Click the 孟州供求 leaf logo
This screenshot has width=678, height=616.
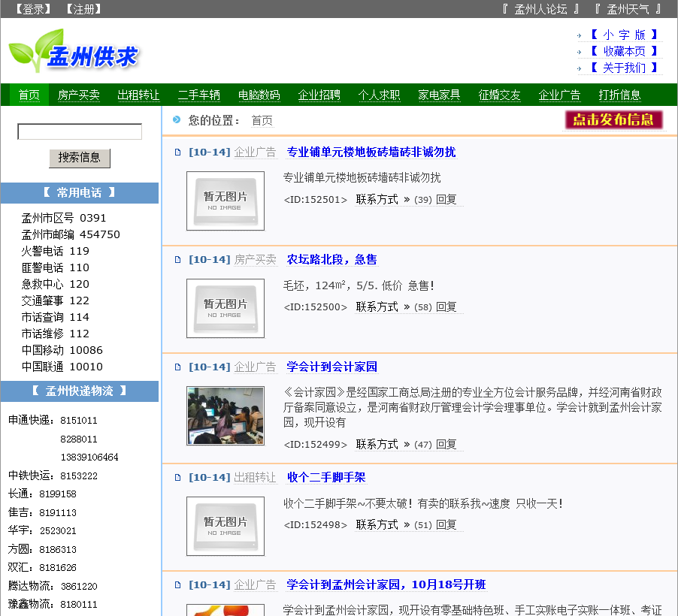coord(74,51)
